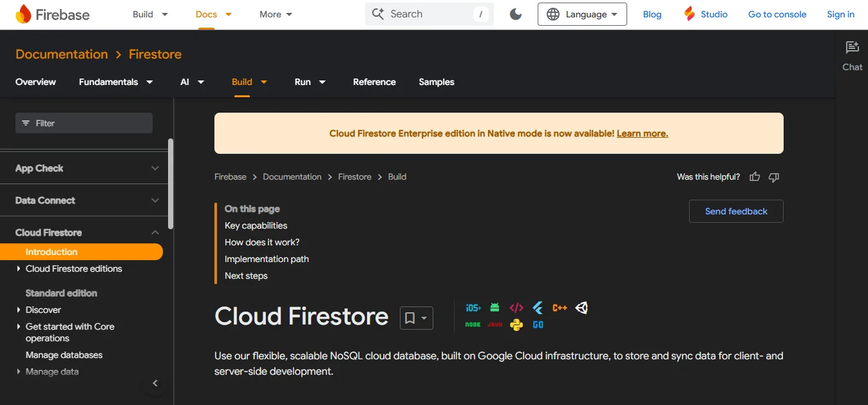
Task: Switch to the Reference tab
Action: [374, 82]
